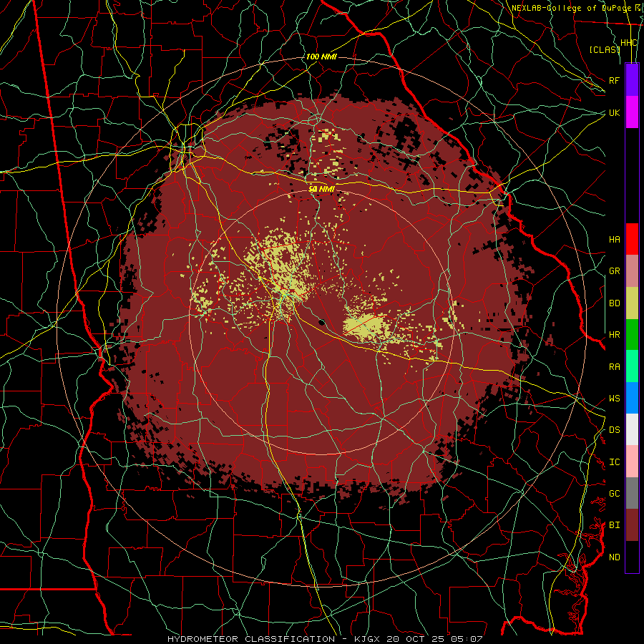Click the GC gray legend swatch
This screenshot has height=644, width=644.
pos(632,493)
